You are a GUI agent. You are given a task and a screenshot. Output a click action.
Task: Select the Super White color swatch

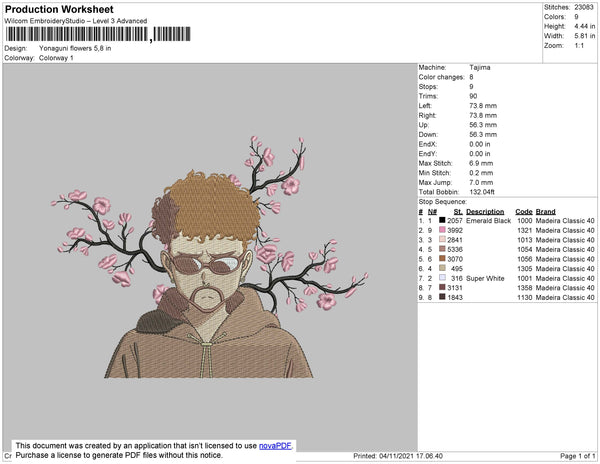pyautogui.click(x=442, y=278)
